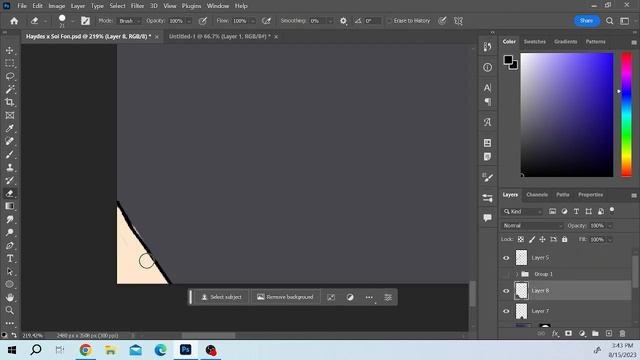Toggle visibility of Layer 8
Screen dimensions: 640x360
pos(506,291)
